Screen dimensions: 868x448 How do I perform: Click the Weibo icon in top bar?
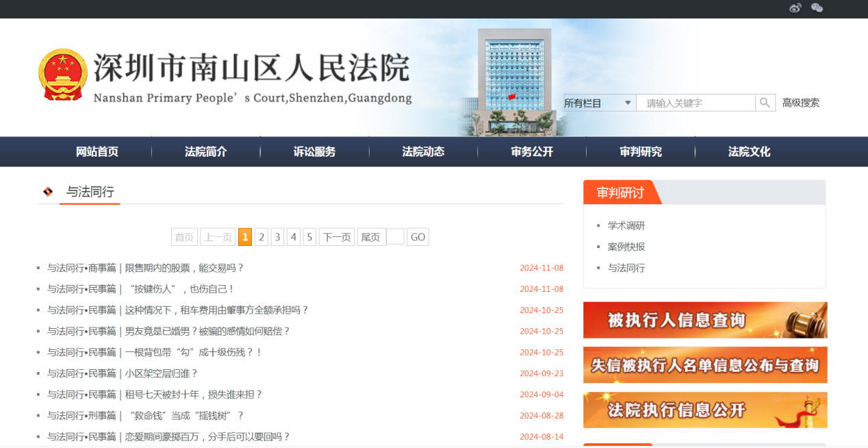(x=795, y=8)
